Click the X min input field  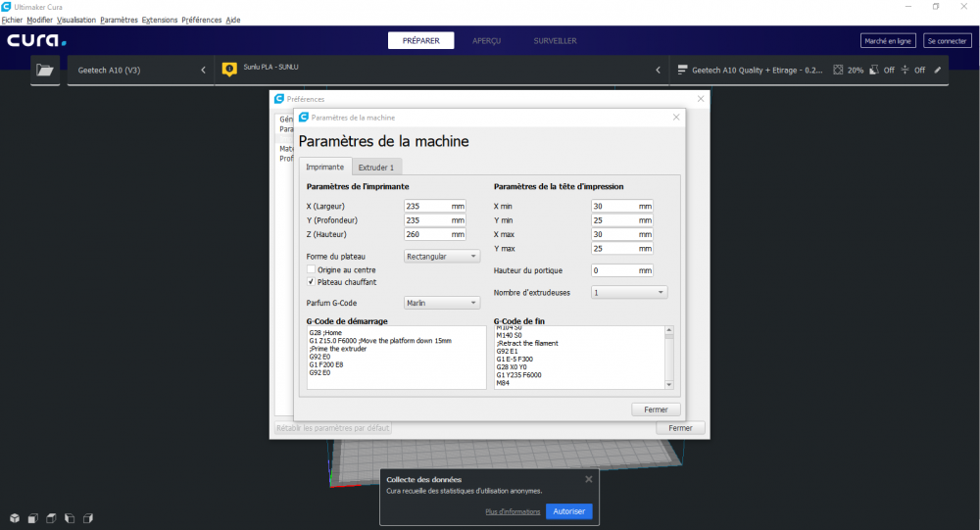[622, 207]
